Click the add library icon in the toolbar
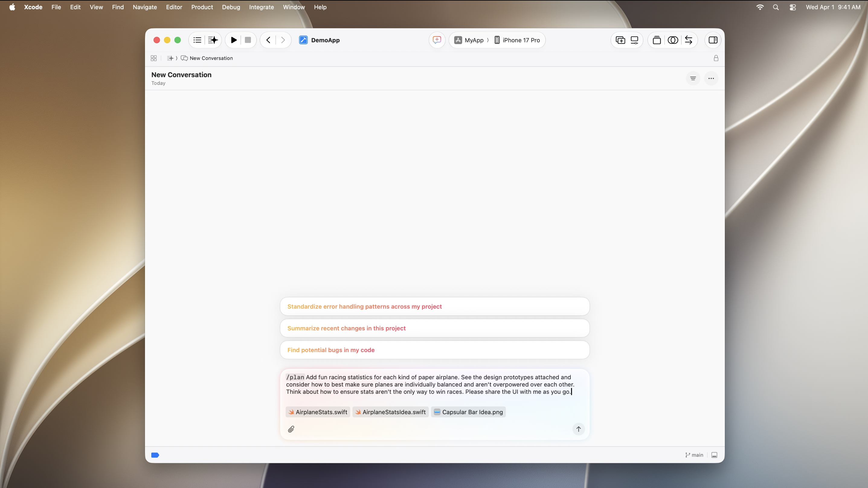This screenshot has width=868, height=488. click(x=620, y=40)
